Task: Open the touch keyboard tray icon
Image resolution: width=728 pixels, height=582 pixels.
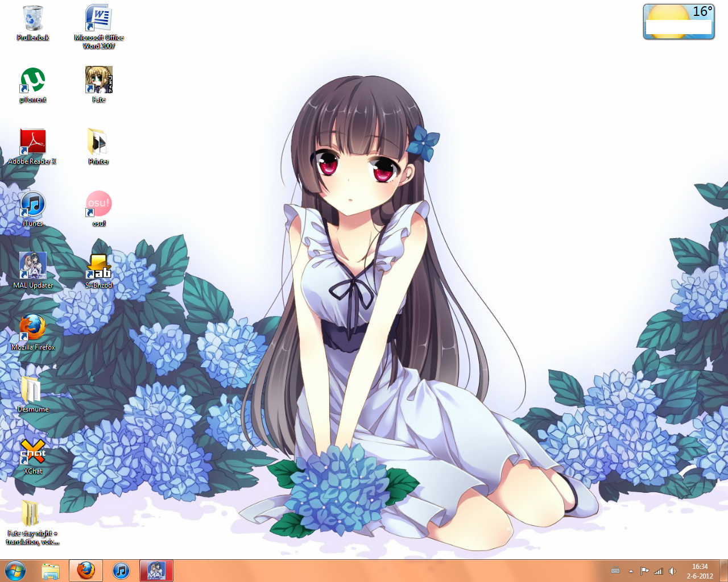Action: click(615, 571)
